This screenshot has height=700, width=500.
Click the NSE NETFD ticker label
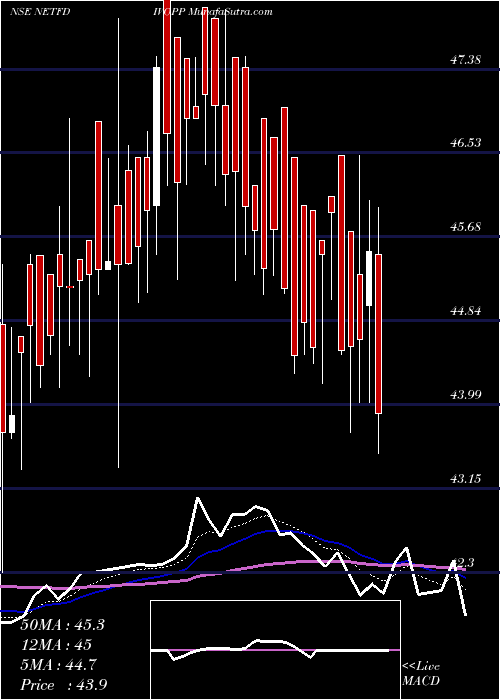(40, 12)
